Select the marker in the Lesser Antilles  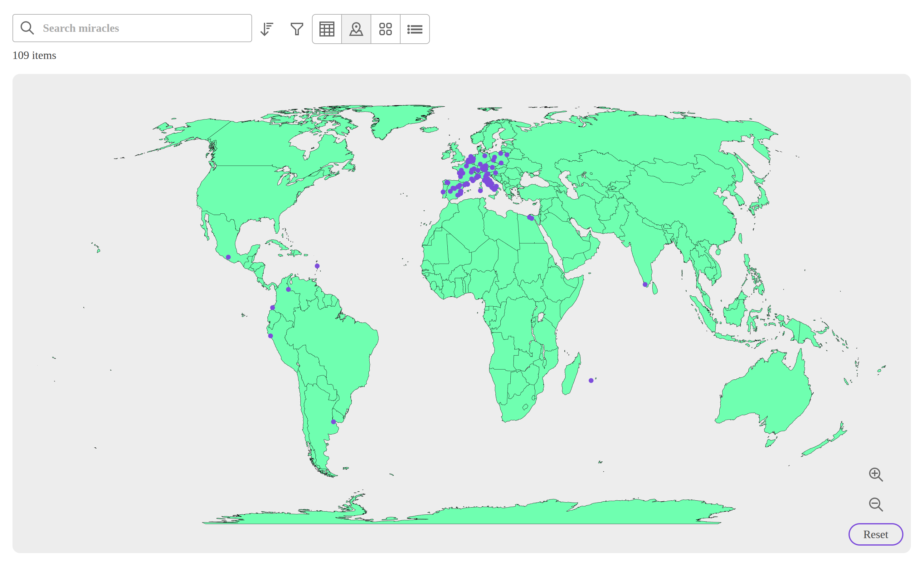[317, 266]
